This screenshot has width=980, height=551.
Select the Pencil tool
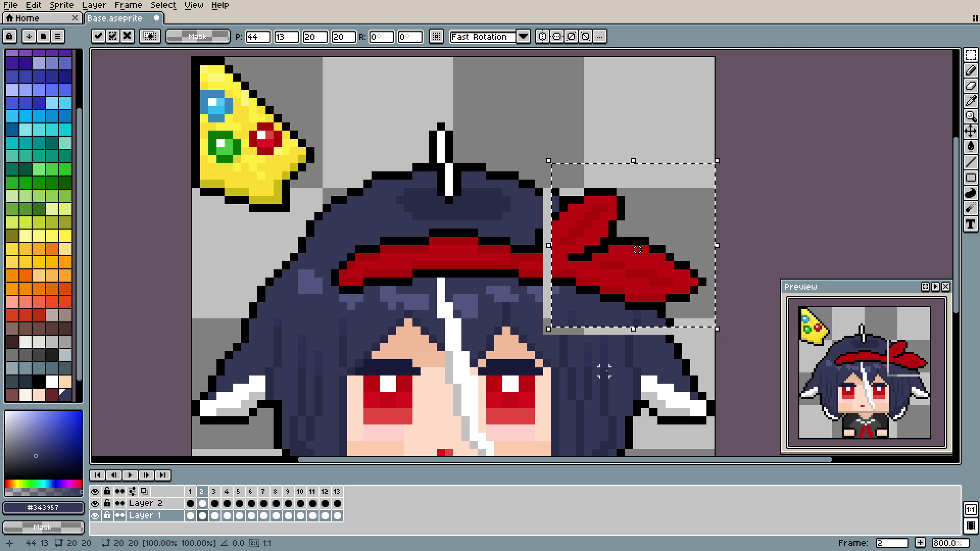pos(970,70)
